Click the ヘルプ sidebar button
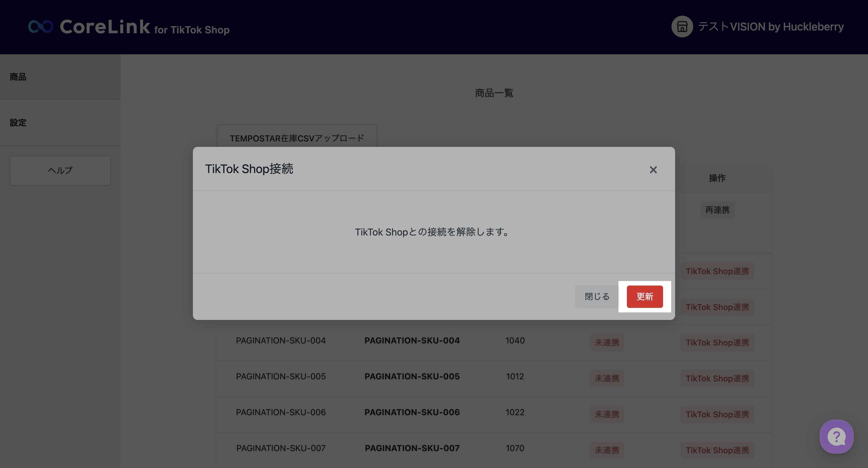 pyautogui.click(x=60, y=170)
